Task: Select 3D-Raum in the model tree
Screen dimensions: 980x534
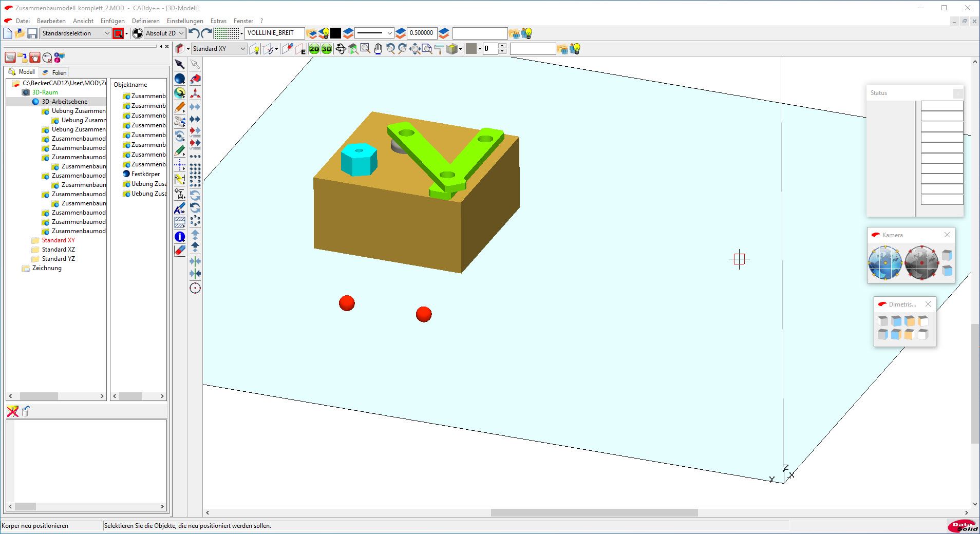Action: click(x=45, y=92)
